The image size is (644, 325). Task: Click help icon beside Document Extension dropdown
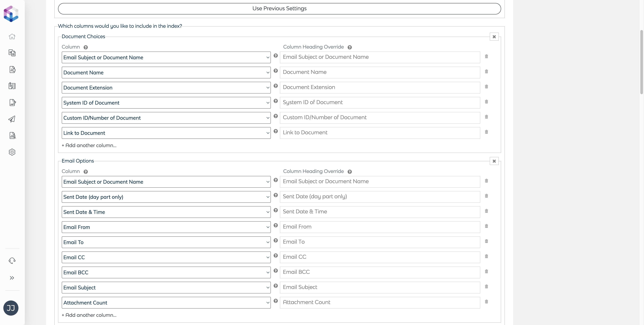[276, 86]
